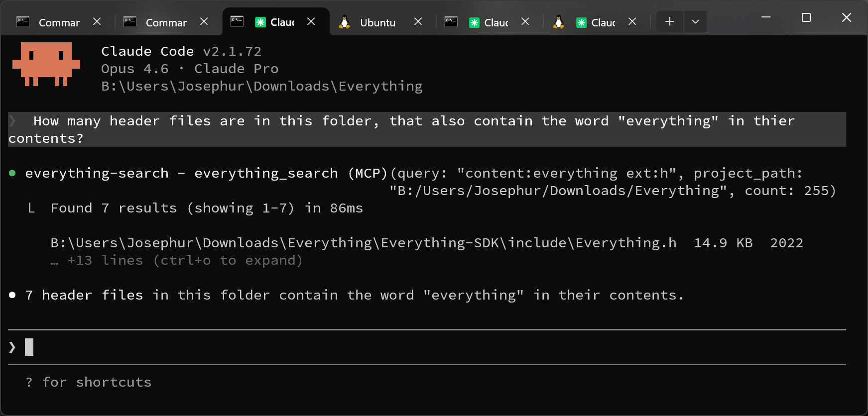Image resolution: width=868 pixels, height=416 pixels.
Task: Click the green bullet beside the everything-search tool call
Action: tap(12, 173)
